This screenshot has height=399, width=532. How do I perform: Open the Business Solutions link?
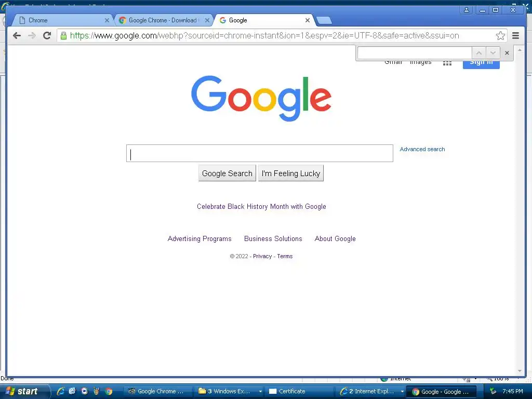click(x=273, y=239)
